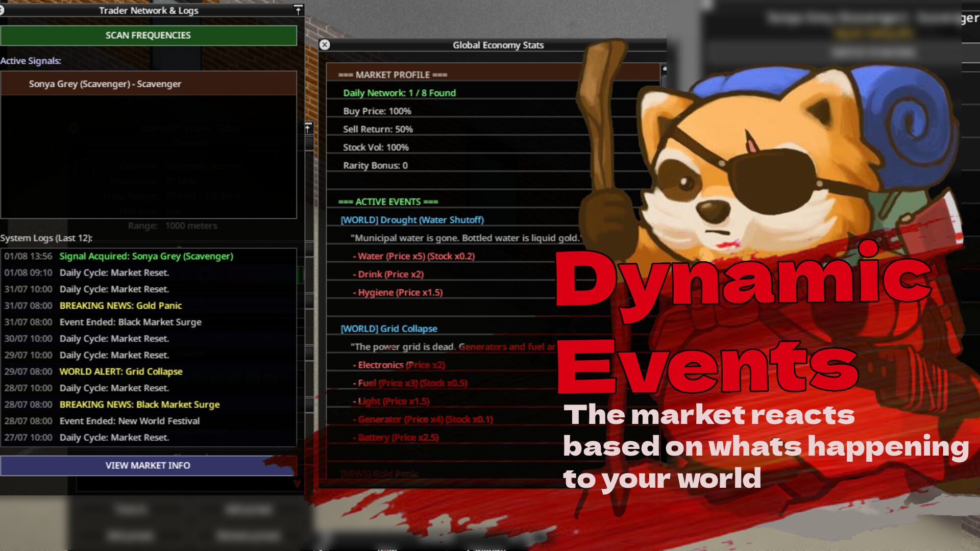This screenshot has width=980, height=551.
Task: Click the 'BREAKING NEWS: Gold Panic' log entry
Action: tap(120, 306)
